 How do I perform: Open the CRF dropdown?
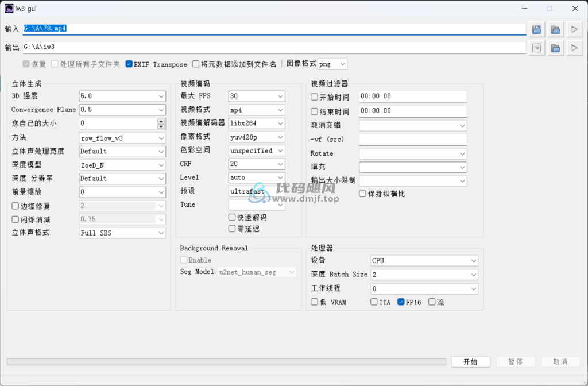(x=257, y=164)
